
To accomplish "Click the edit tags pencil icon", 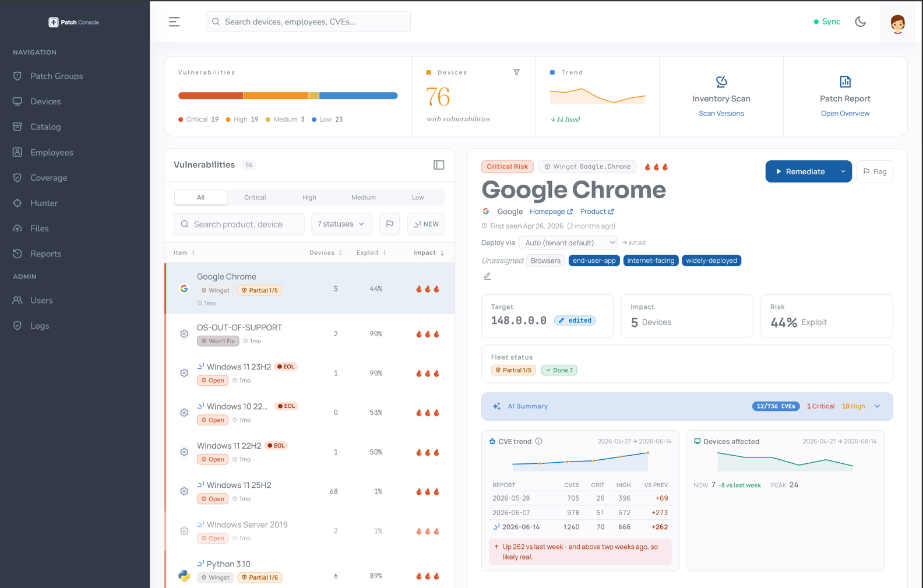I will coord(487,276).
